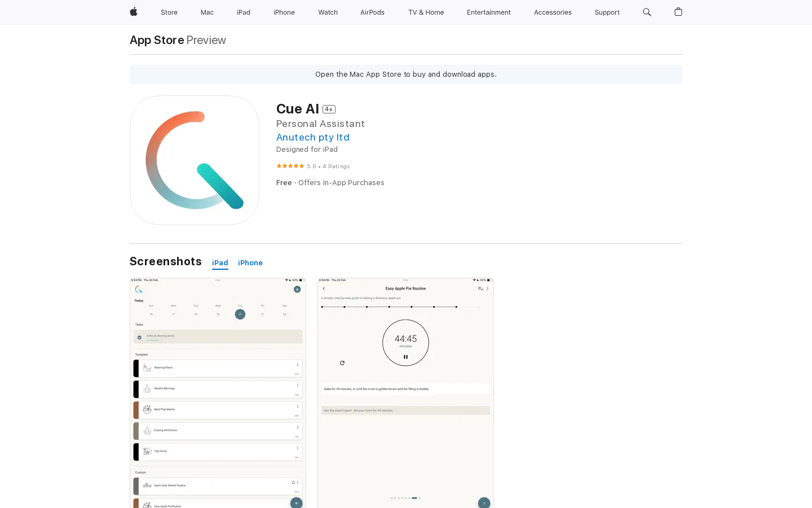Click the Apple logo icon
Viewport: 812px width, 508px height.
pos(134,12)
